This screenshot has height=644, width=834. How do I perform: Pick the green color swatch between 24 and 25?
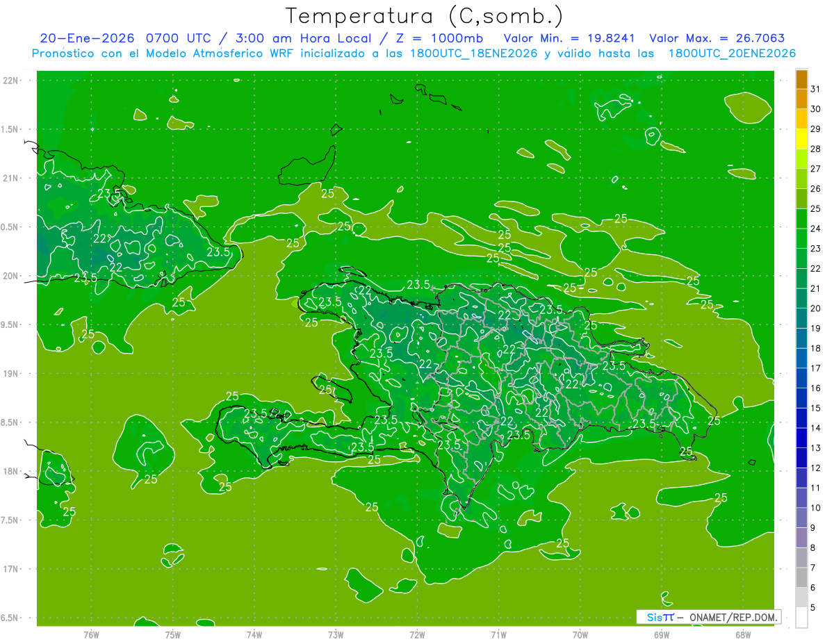click(x=801, y=219)
